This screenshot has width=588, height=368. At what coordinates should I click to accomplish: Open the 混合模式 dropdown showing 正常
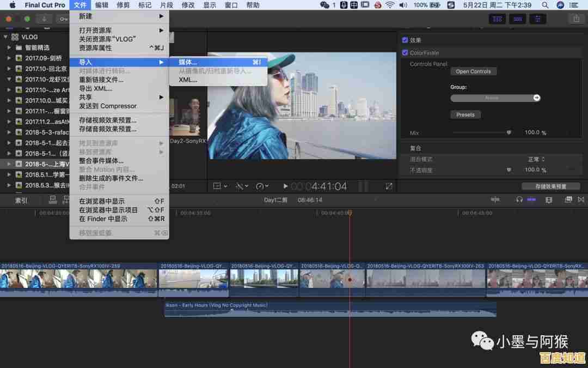tap(536, 159)
